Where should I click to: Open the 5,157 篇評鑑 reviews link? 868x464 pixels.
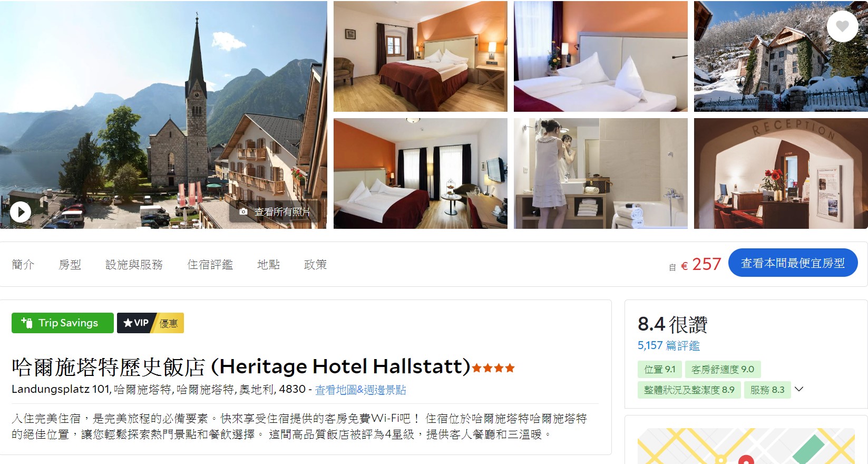coord(668,345)
